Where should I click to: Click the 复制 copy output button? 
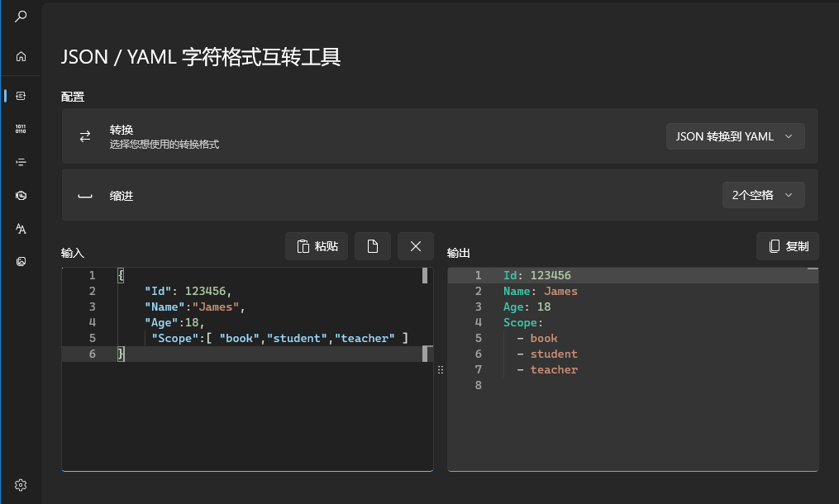(788, 246)
